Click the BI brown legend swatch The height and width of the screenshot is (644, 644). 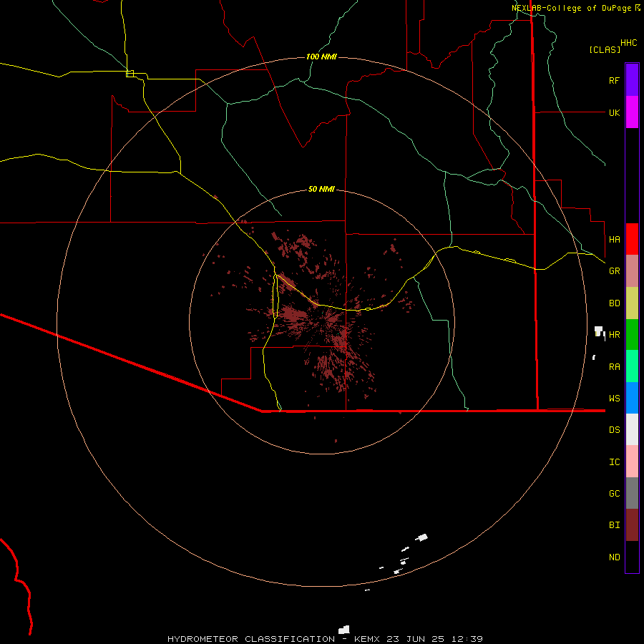632,525
